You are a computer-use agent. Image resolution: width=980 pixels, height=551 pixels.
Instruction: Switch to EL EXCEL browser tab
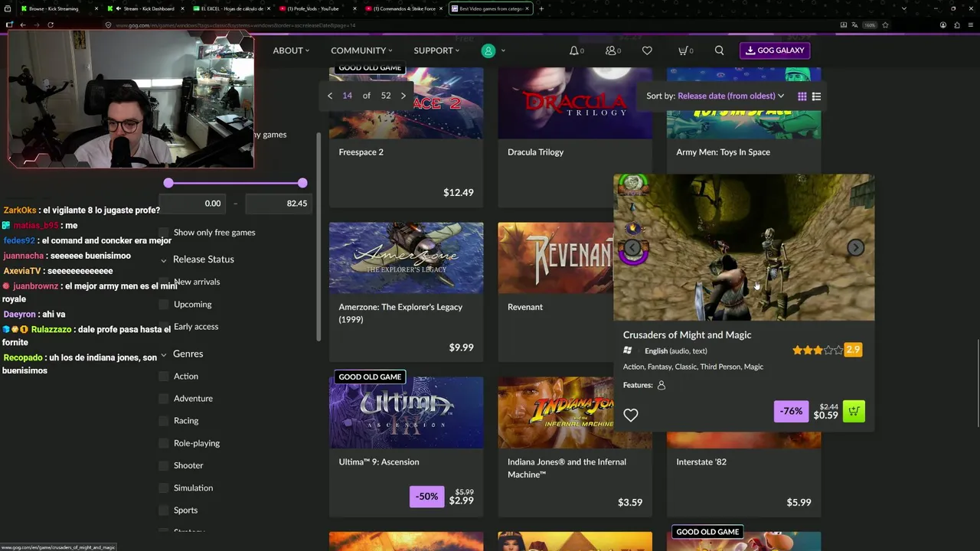230,8
